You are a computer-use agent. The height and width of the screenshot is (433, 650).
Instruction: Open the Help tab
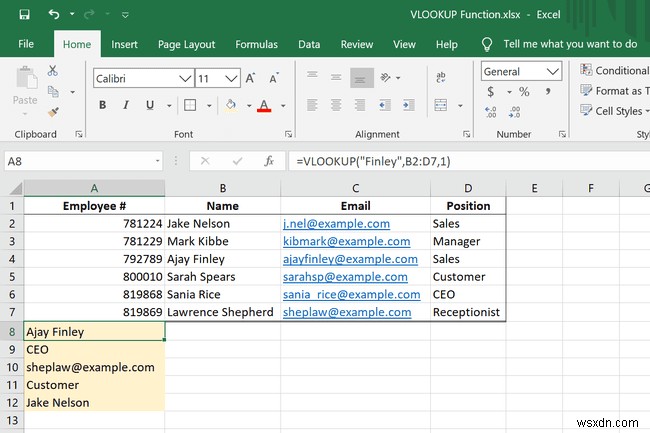(x=446, y=44)
